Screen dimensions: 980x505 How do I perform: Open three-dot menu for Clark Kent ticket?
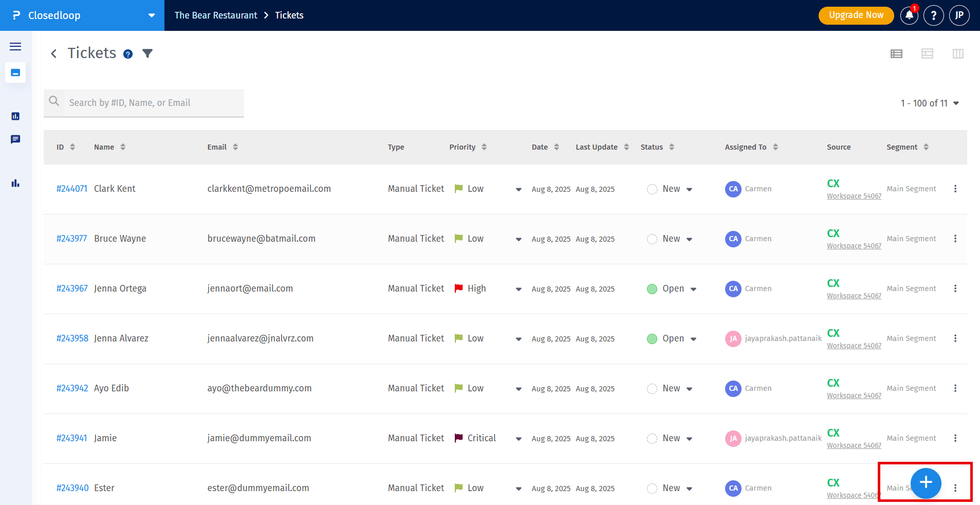[955, 189]
